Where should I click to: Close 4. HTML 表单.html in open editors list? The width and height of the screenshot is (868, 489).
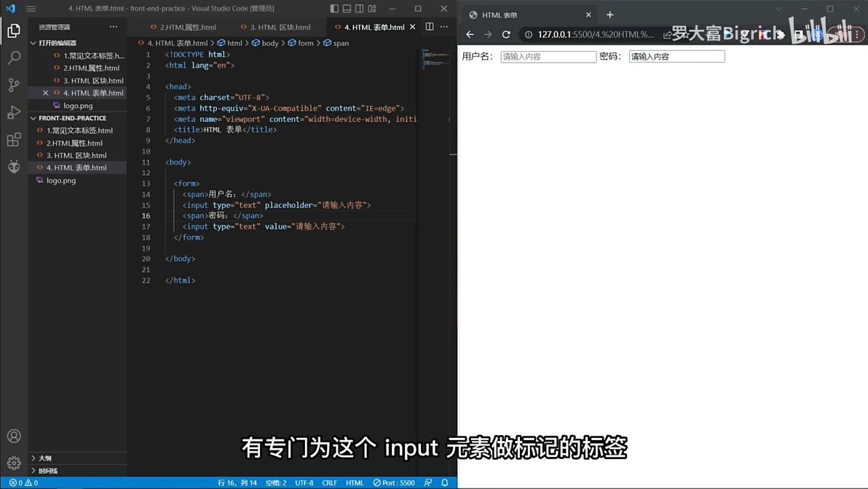[45, 93]
